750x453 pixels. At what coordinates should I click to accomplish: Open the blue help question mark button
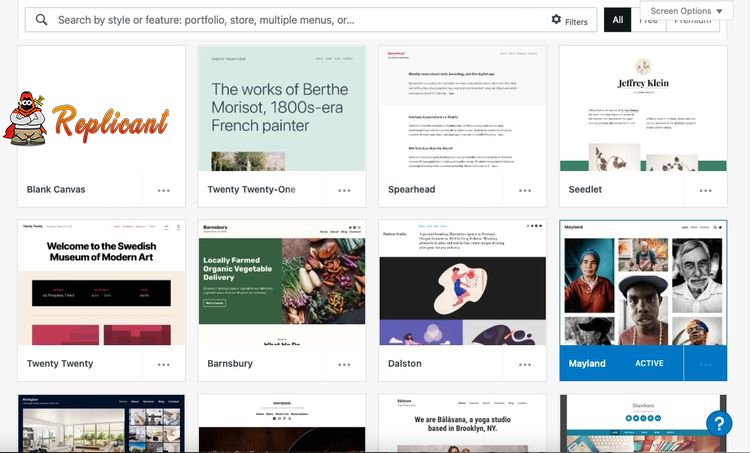pos(719,423)
